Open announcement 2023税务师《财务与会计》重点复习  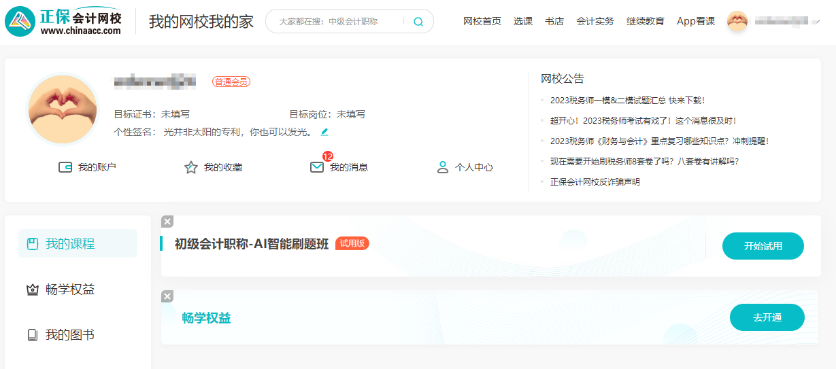659,141
